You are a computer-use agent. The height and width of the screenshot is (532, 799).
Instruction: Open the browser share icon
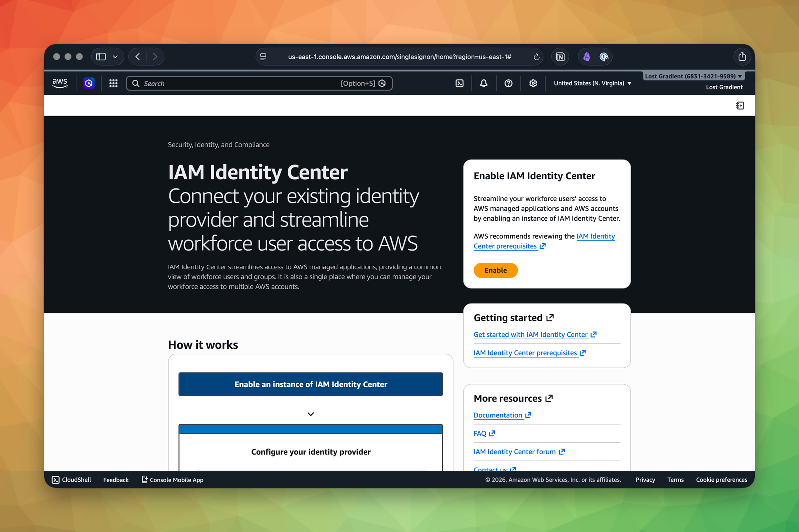tap(742, 57)
